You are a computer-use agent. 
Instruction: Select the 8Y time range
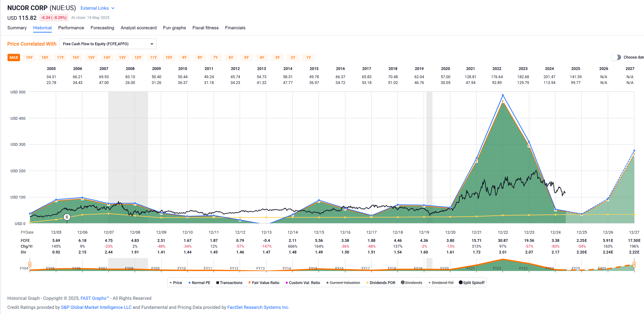coord(200,58)
